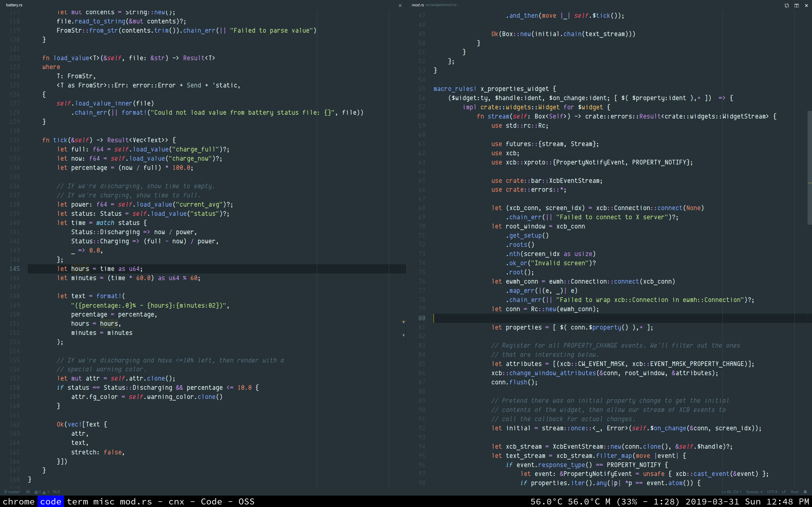
Task: Switch to the chrome workspace
Action: click(x=18, y=502)
